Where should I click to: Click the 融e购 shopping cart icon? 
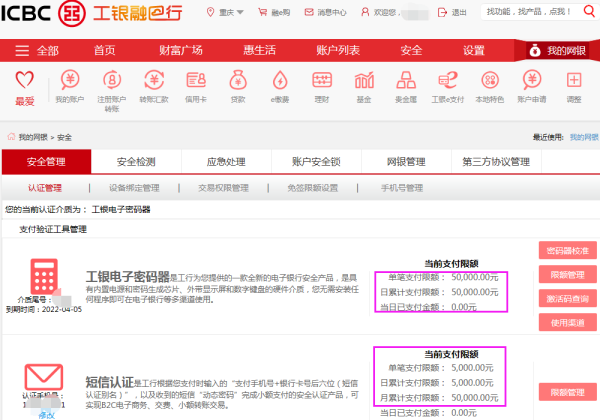[262, 12]
